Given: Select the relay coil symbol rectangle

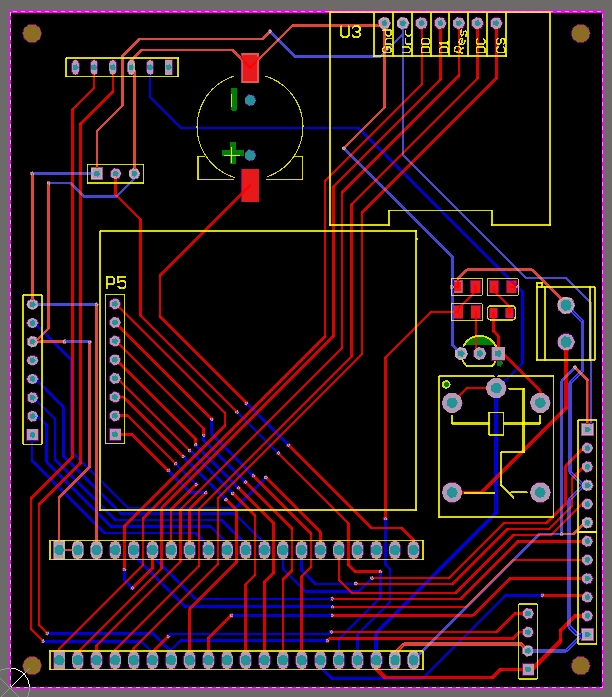Looking at the screenshot, I should [x=496, y=424].
